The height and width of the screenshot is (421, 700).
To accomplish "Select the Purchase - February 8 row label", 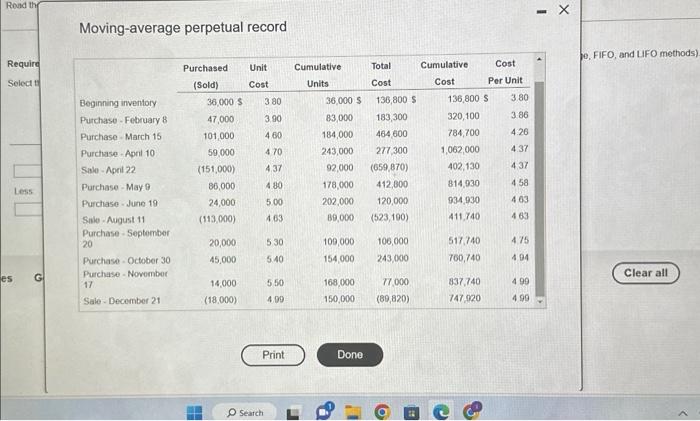I will [124, 120].
